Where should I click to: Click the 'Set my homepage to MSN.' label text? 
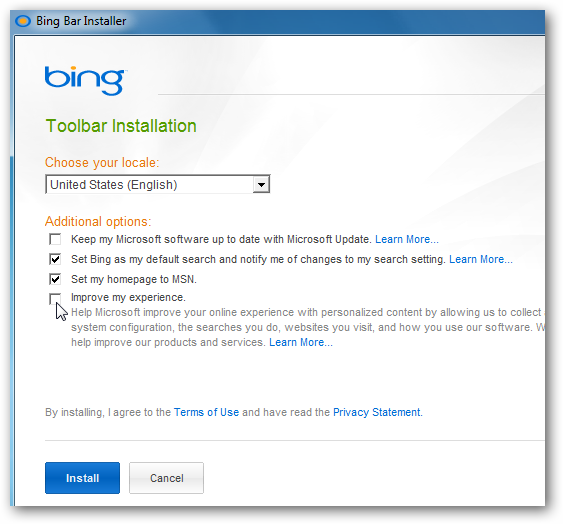coord(134,279)
